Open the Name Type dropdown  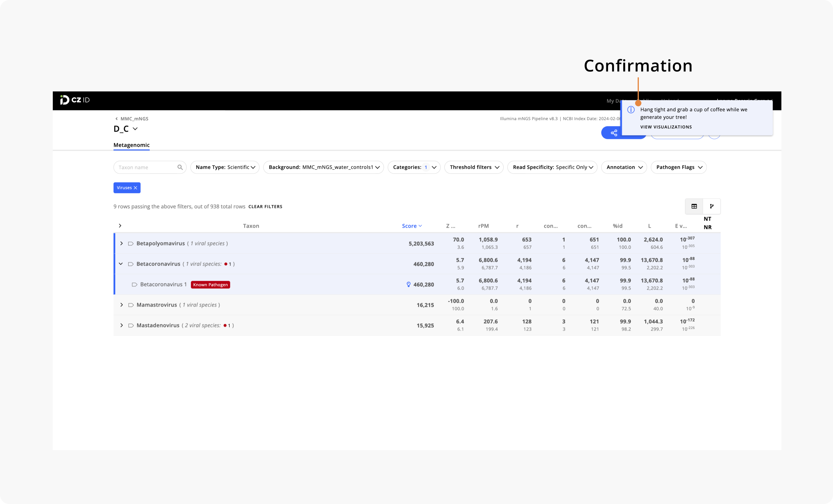pos(225,167)
